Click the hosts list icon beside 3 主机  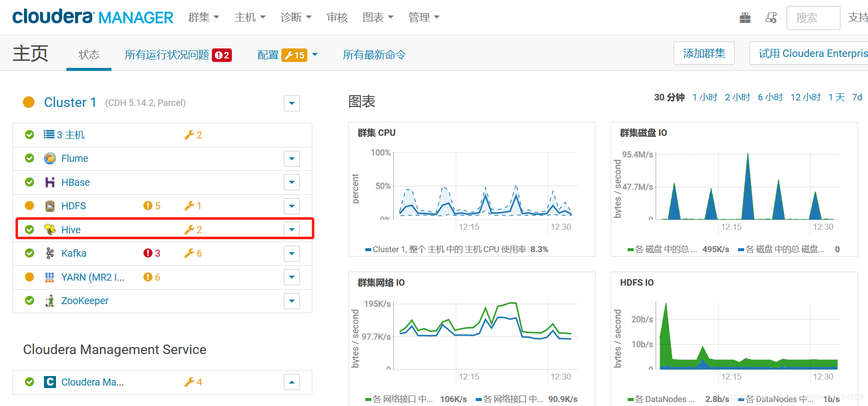pos(49,134)
